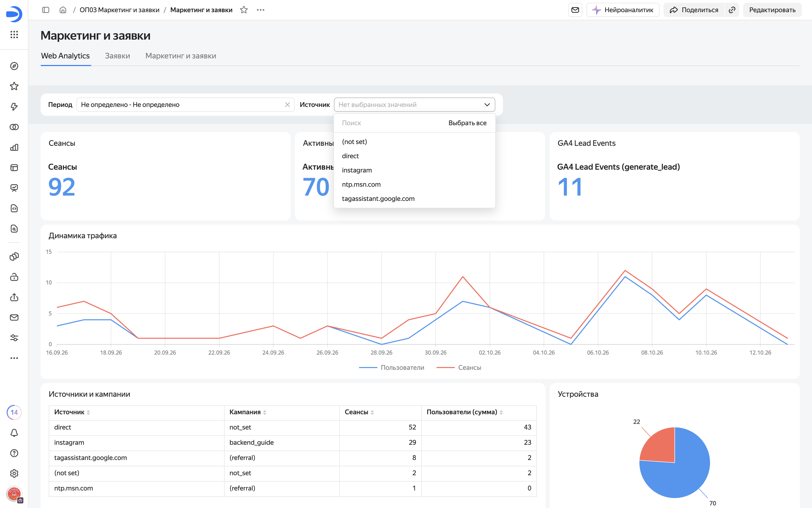The height and width of the screenshot is (508, 812).
Task: Click the mail subscription icon in header
Action: click(x=575, y=10)
